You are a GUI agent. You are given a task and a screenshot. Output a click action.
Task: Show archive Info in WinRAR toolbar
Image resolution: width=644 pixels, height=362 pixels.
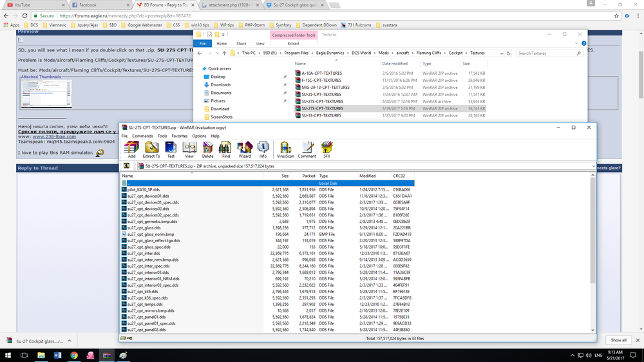click(x=263, y=149)
